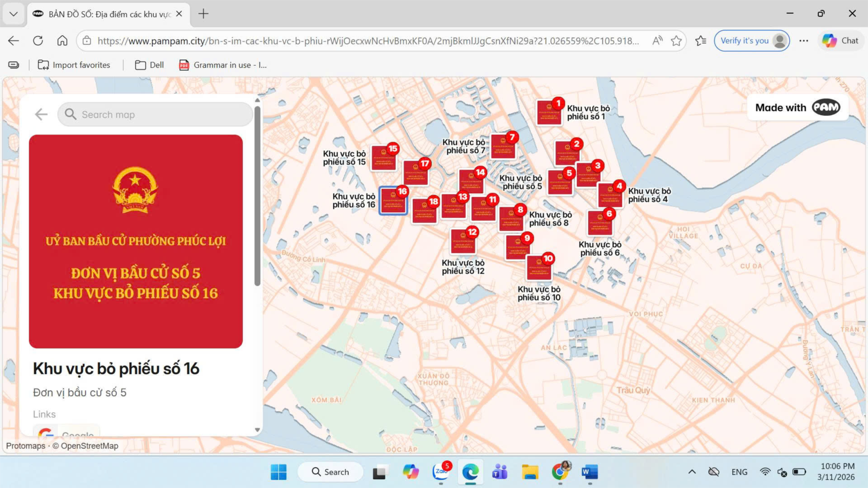Screen dimensions: 868x488
Task: Open Microsoft Word from the taskbar
Action: click(590, 472)
